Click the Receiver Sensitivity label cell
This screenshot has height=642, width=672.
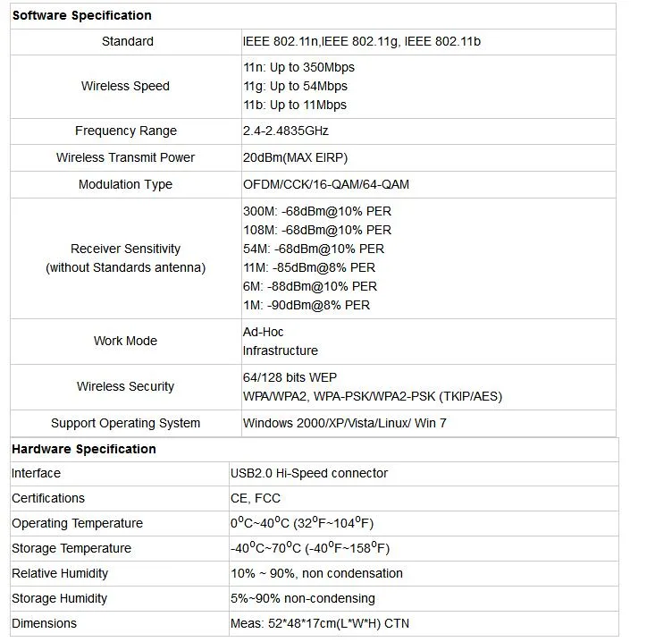tap(126, 258)
